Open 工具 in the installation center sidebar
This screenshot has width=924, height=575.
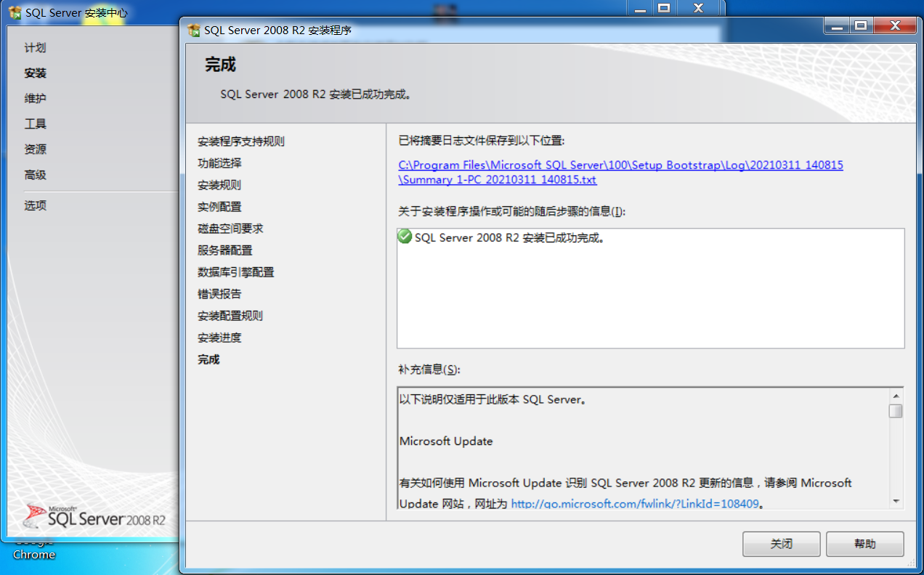tap(35, 124)
